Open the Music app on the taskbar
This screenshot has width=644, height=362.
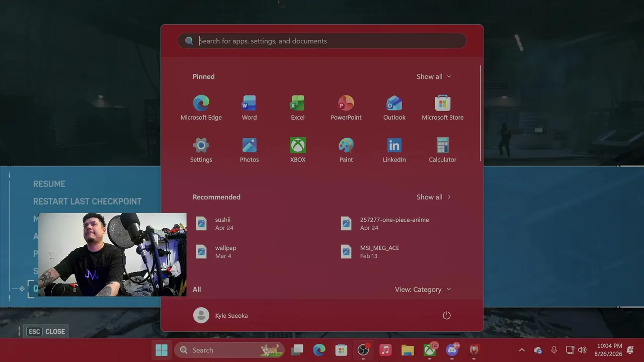385,350
